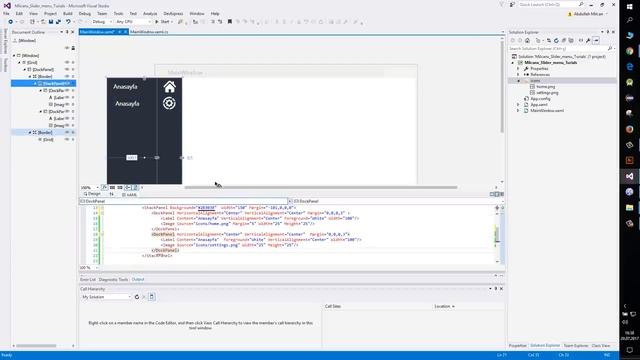The image size is (640, 360).
Task: Open the Any CPU platform dropdown
Action: pos(133,22)
